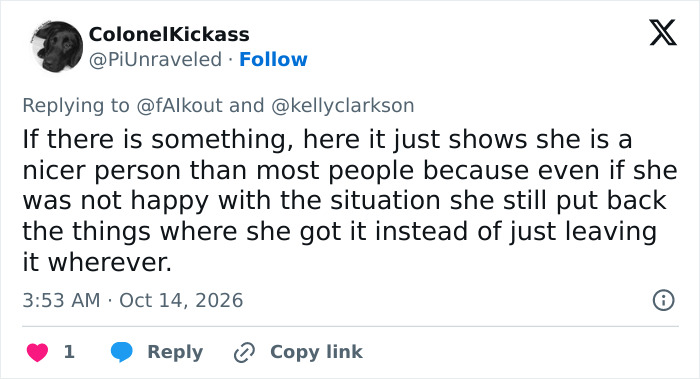Click the chain link icon

(x=245, y=353)
